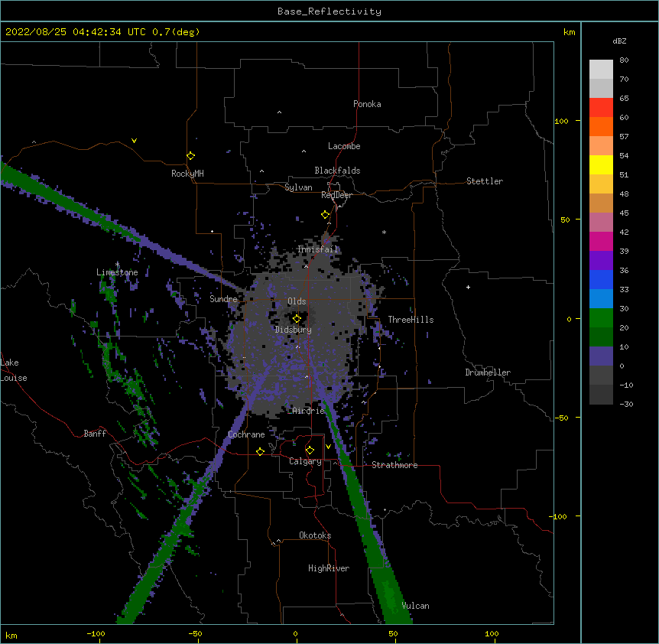
Task: Click the yellow diamond marker south of RedDeer
Action: click(x=326, y=215)
